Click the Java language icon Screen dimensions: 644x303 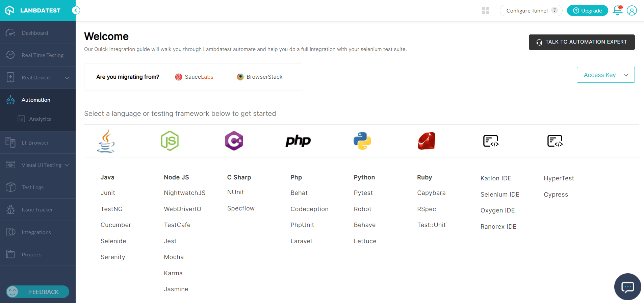[106, 141]
